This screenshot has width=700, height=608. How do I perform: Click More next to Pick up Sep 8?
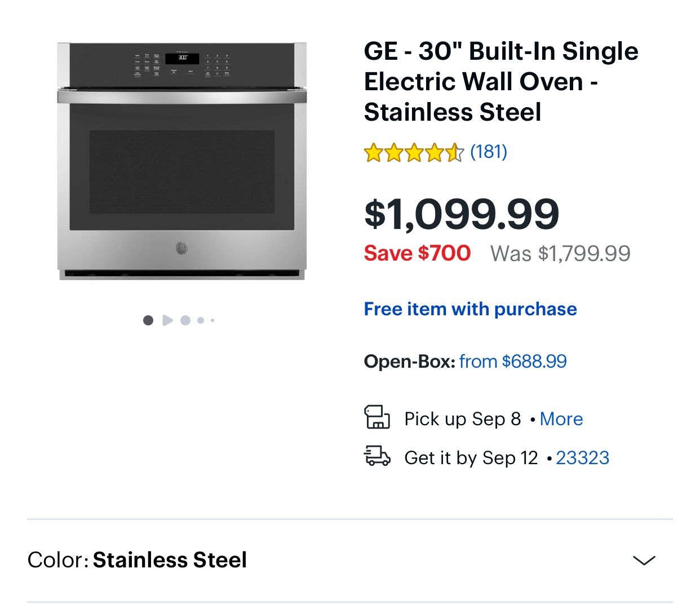pyautogui.click(x=561, y=418)
